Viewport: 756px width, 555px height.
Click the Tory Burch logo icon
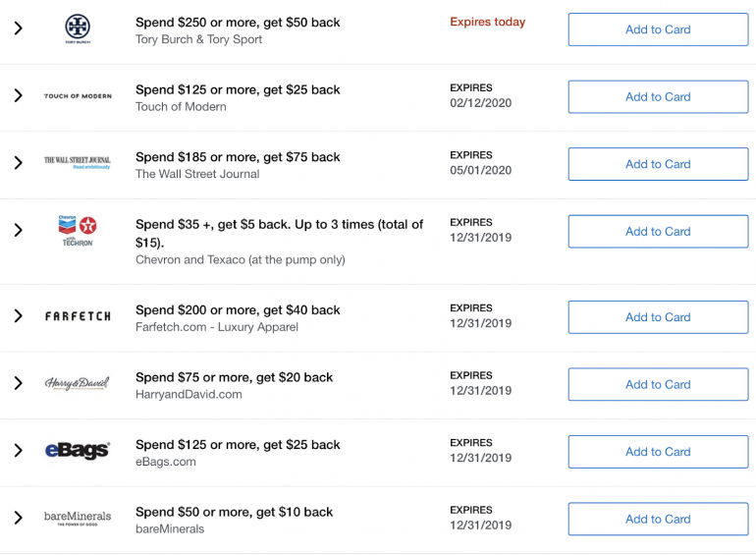(78, 28)
